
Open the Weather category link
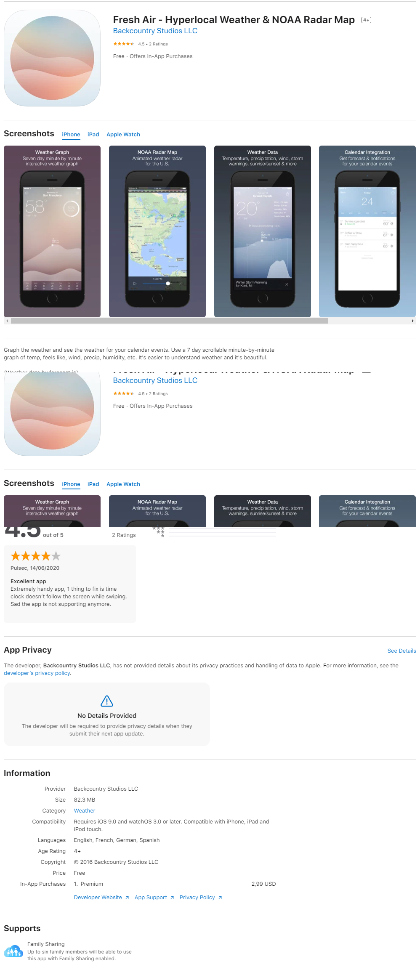click(85, 810)
